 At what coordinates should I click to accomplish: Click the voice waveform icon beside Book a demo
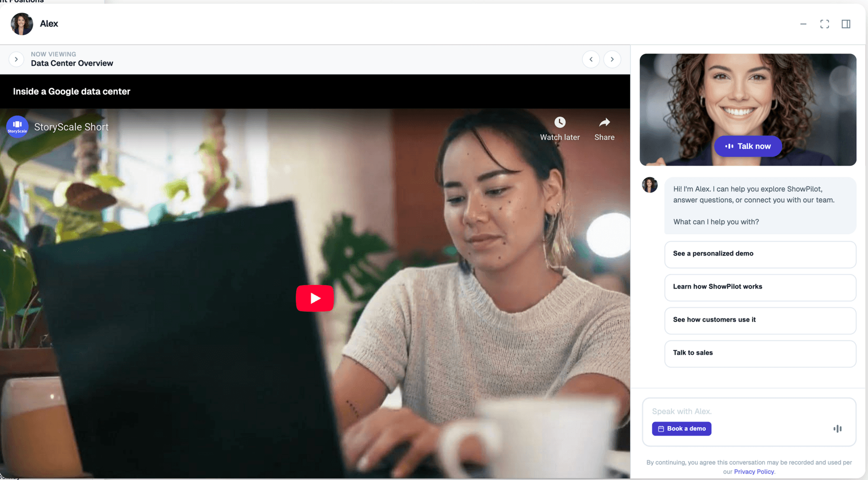click(x=838, y=428)
